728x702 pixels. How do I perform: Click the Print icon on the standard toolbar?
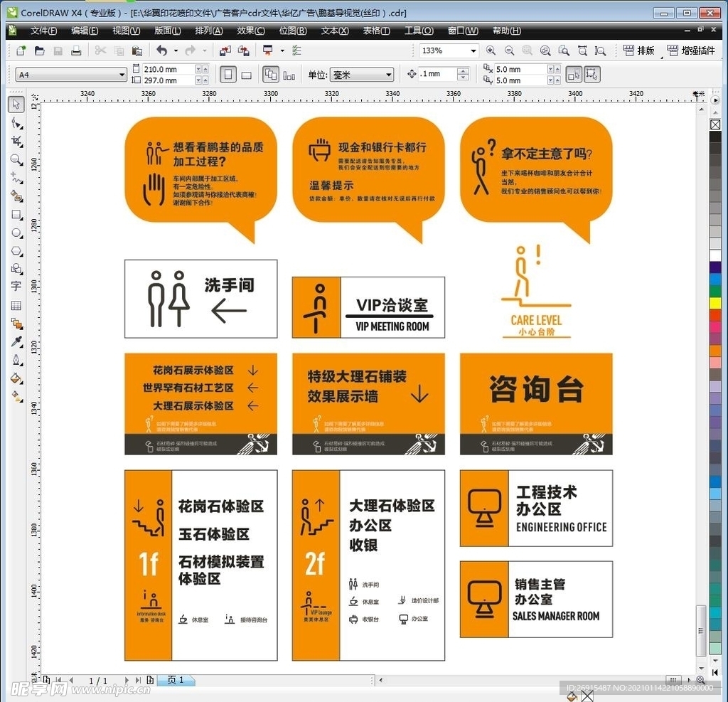pyautogui.click(x=76, y=50)
